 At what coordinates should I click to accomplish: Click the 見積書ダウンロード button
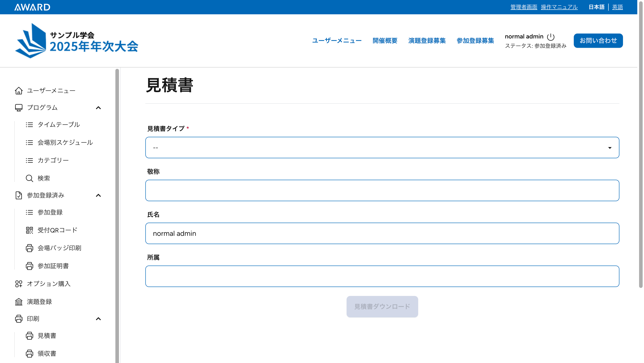pos(382,307)
